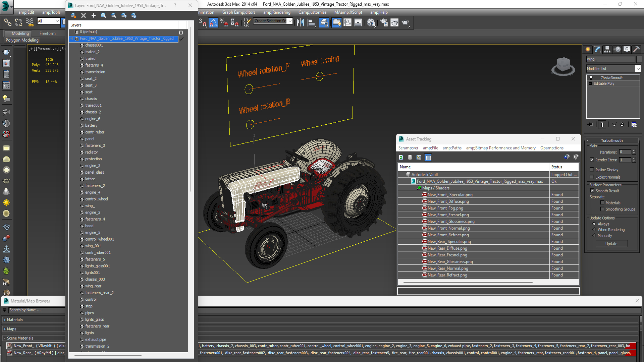This screenshot has height=362, width=644.
Task: Collapse Scene Materials group
Action: tap(5, 338)
